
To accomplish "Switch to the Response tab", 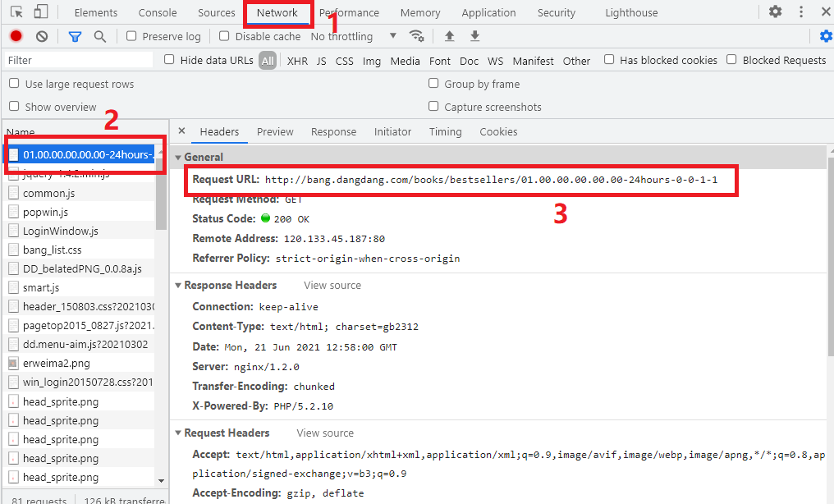I will (333, 132).
